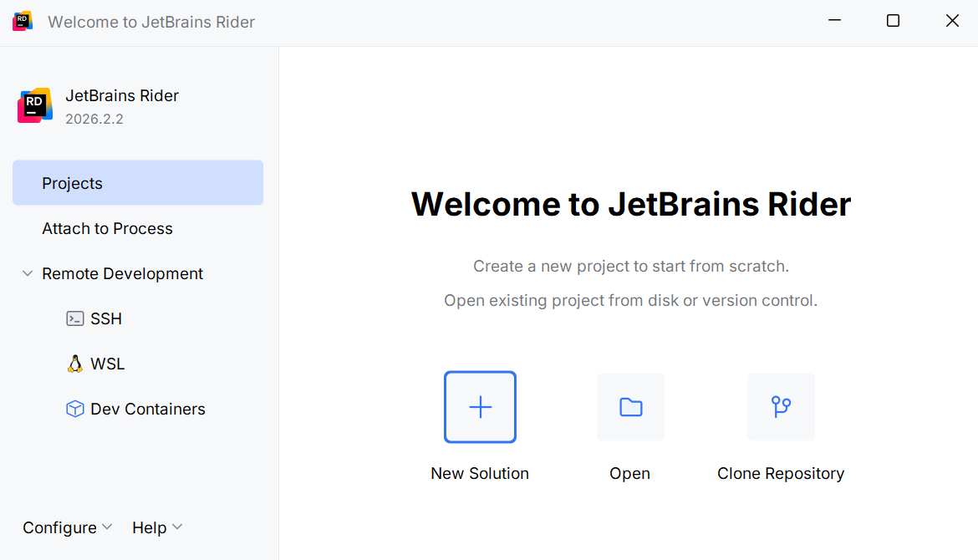The image size is (978, 560).
Task: Click the version number 2026.2.2
Action: [94, 119]
